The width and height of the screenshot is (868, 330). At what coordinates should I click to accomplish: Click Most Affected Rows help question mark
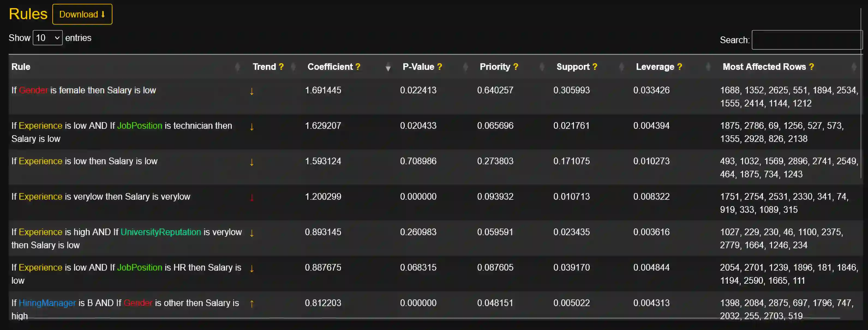811,67
